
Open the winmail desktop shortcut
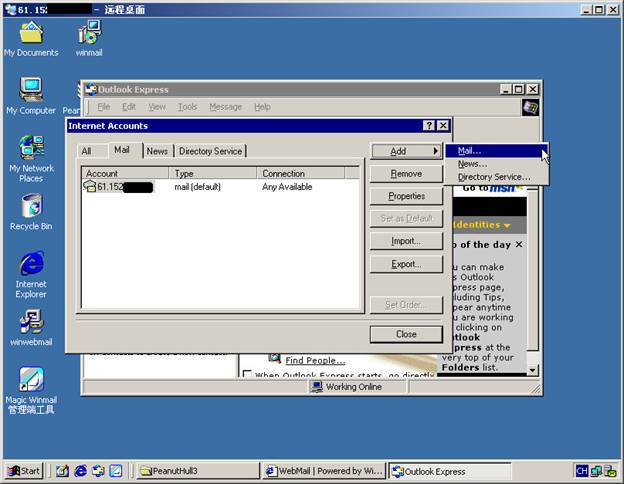click(x=88, y=34)
